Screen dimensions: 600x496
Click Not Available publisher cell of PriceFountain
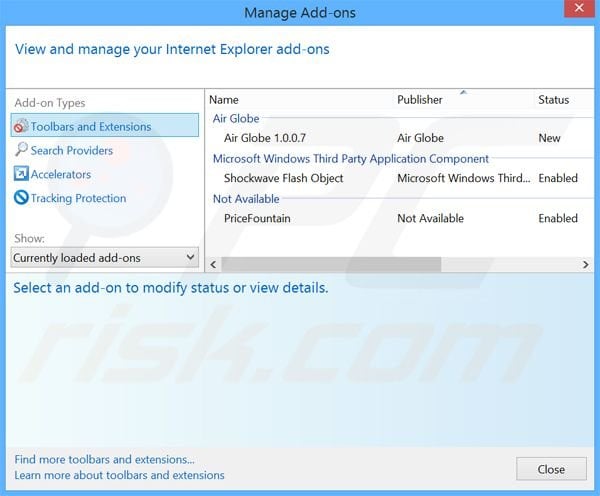point(430,218)
